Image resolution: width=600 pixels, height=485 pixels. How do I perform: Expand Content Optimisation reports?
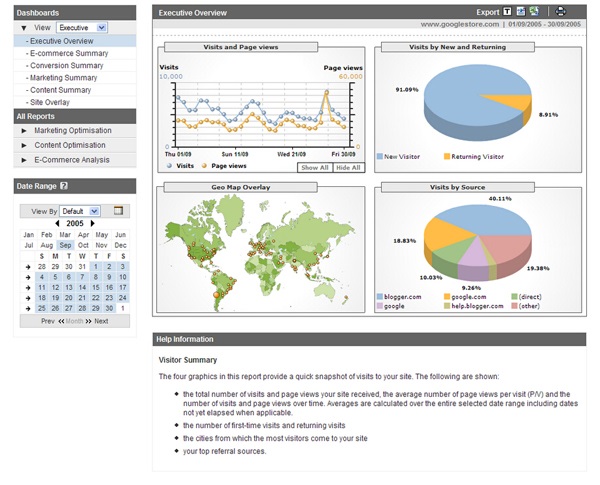pos(24,145)
